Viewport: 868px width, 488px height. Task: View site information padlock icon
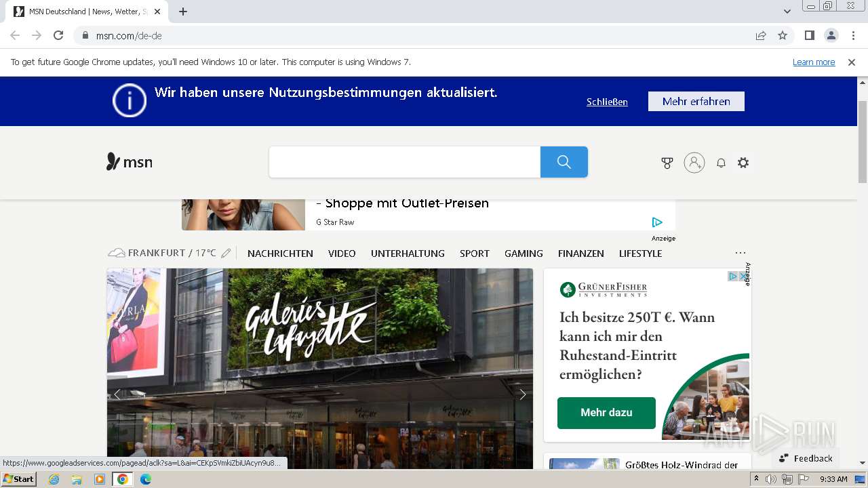point(85,35)
